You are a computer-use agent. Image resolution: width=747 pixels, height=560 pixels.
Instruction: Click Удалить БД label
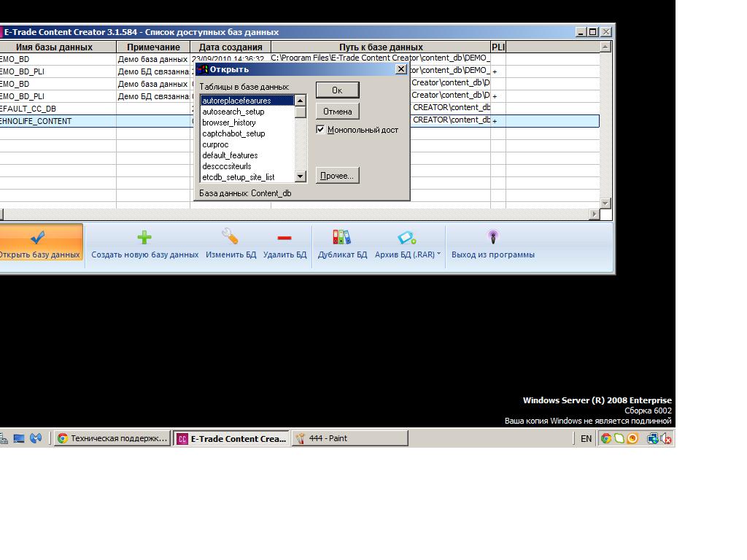(285, 254)
